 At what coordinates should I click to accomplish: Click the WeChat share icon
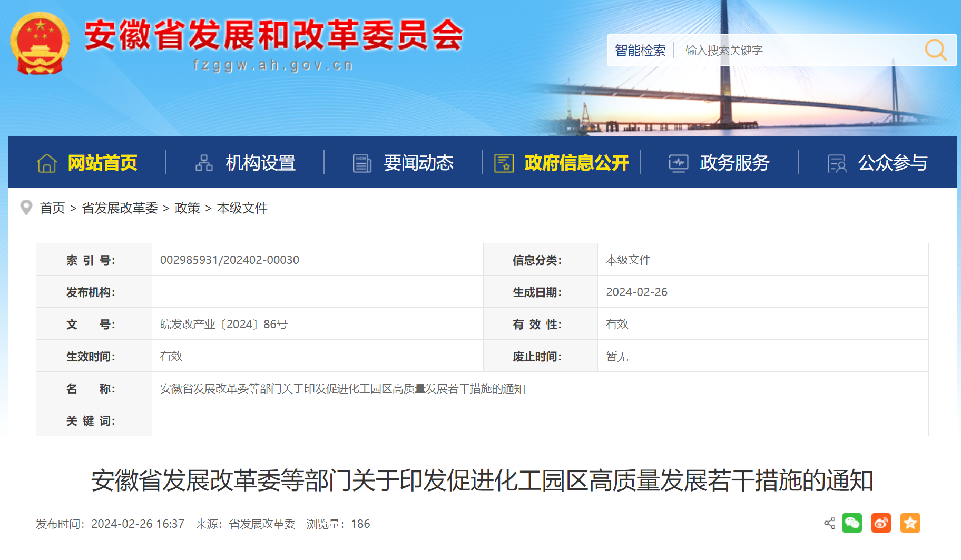tap(852, 523)
